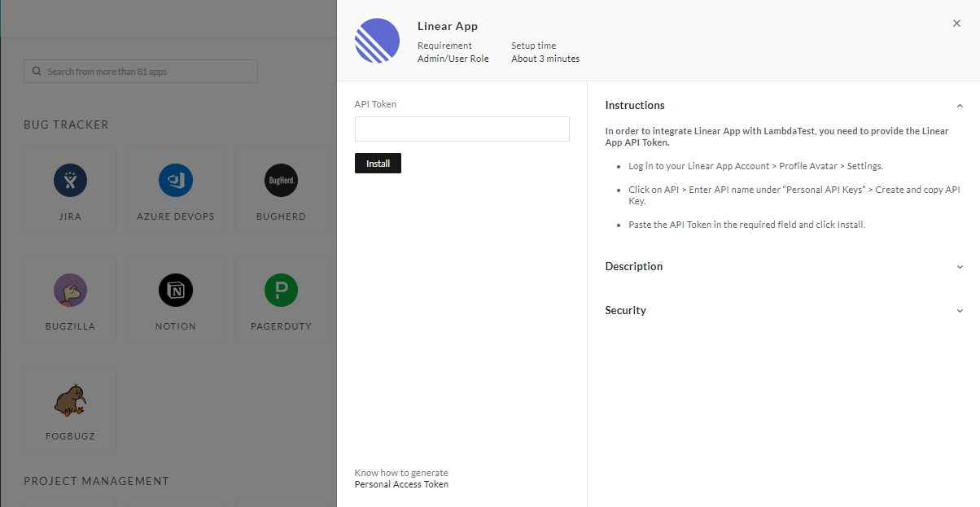Focus the API Token input field
This screenshot has height=507, width=980.
tap(462, 129)
